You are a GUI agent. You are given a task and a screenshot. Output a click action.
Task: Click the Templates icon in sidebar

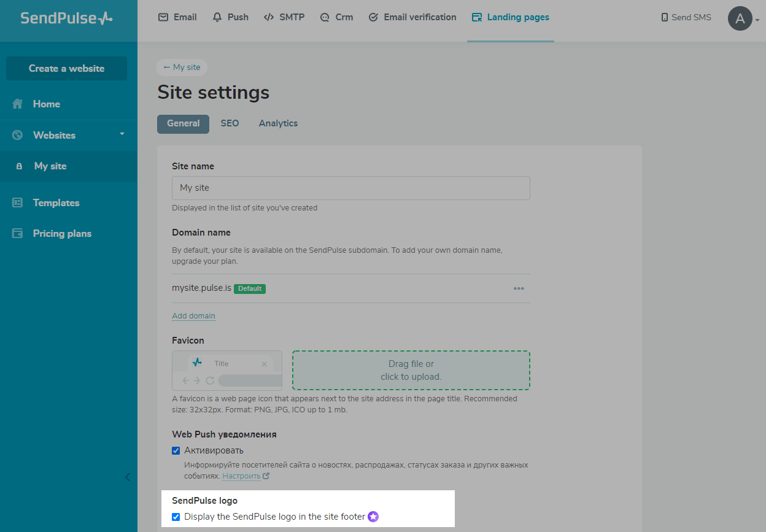pyautogui.click(x=18, y=202)
